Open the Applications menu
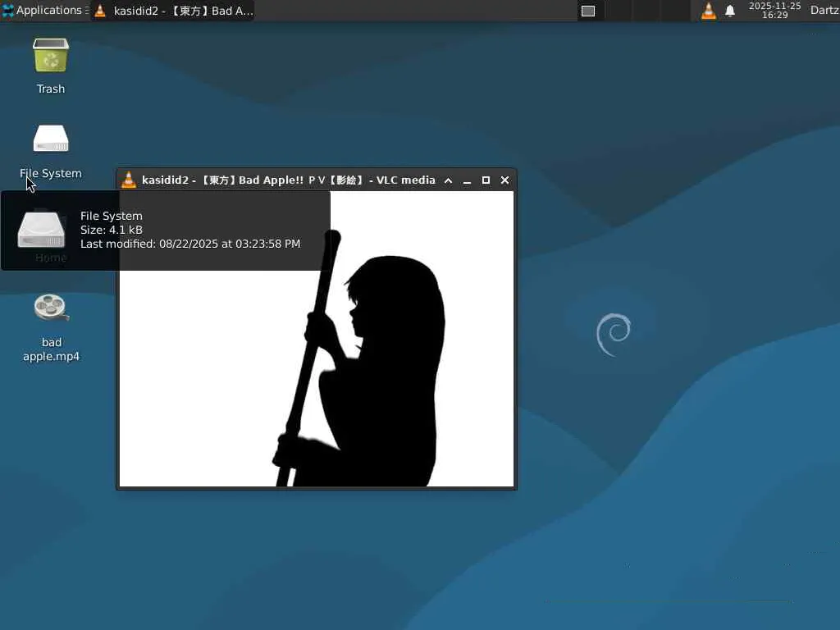840x630 pixels. (44, 10)
